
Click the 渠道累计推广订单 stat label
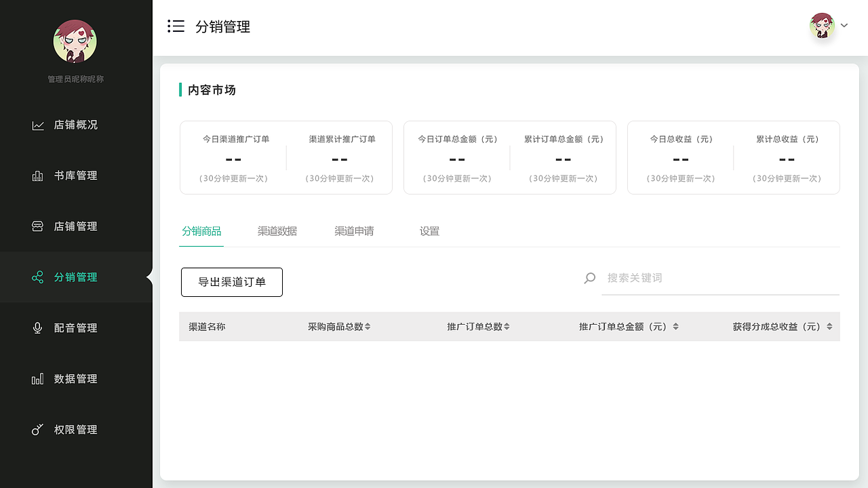(x=342, y=139)
